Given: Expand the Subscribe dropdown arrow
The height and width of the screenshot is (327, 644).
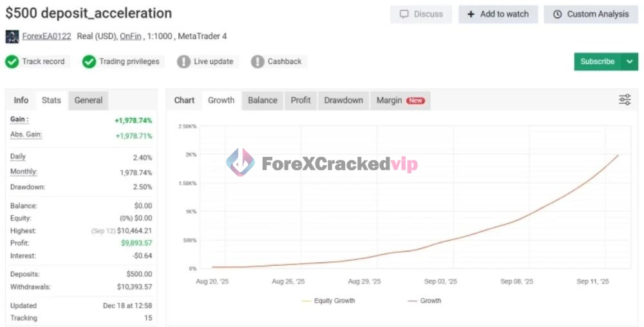Looking at the screenshot, I should click(630, 62).
